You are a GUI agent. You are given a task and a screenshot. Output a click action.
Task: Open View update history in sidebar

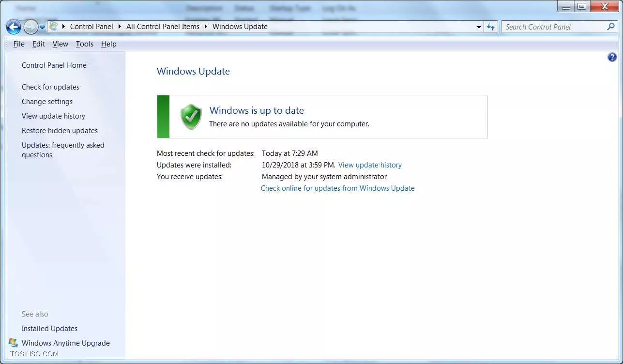53,116
